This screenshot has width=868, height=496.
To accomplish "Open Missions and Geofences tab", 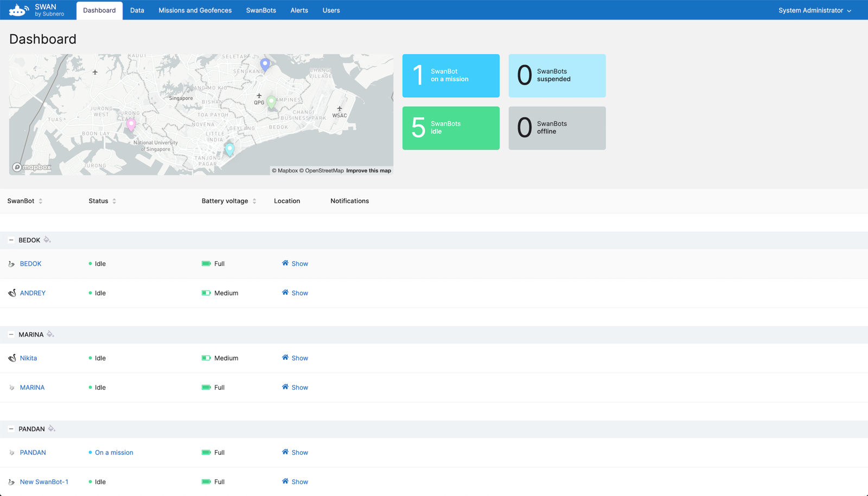I will (x=195, y=10).
